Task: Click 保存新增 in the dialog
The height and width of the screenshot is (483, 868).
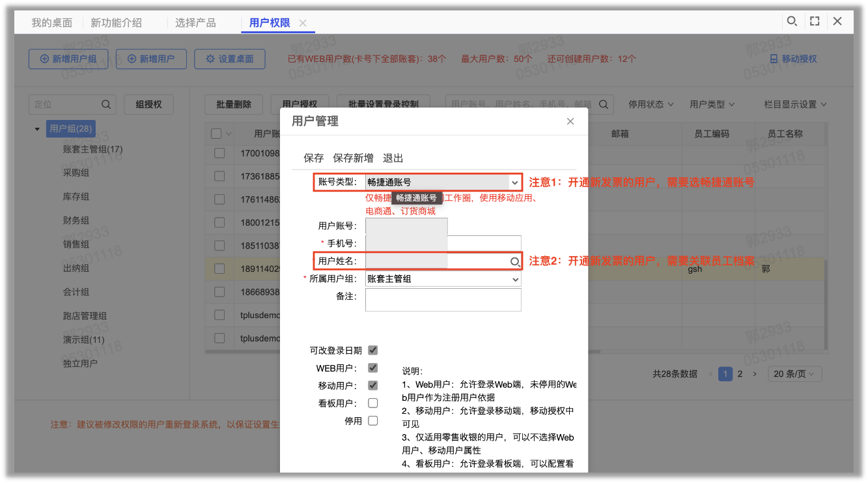Action: [x=354, y=158]
